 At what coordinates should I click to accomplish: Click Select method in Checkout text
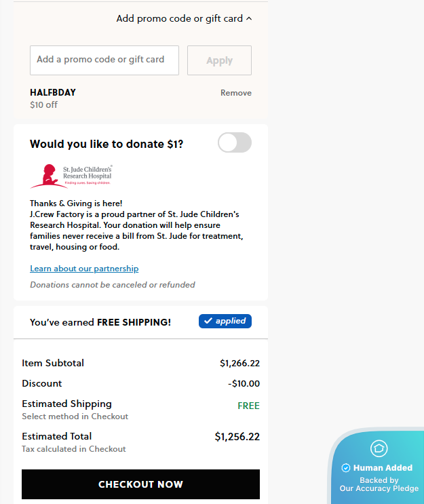[x=75, y=416]
